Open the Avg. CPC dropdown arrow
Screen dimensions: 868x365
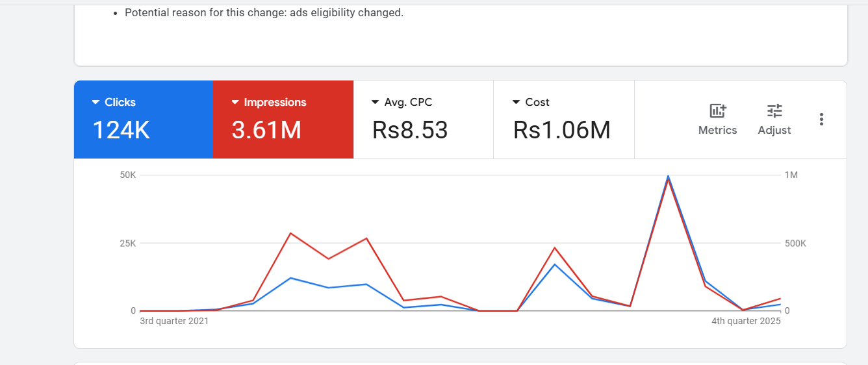click(375, 103)
